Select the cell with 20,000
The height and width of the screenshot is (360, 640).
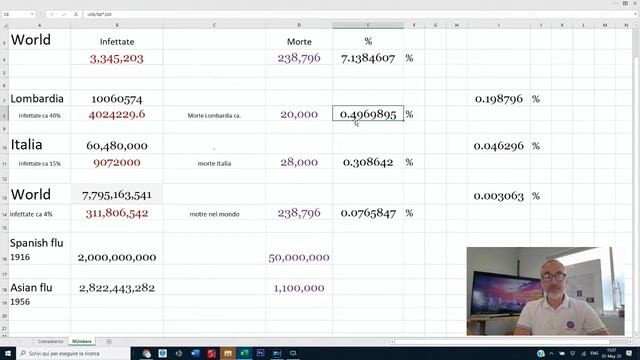[299, 114]
